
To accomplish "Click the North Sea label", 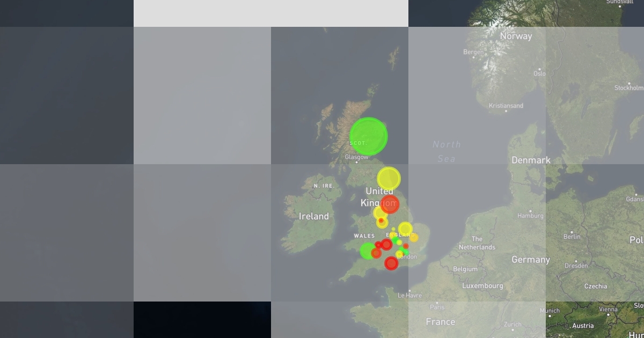I will point(447,151).
